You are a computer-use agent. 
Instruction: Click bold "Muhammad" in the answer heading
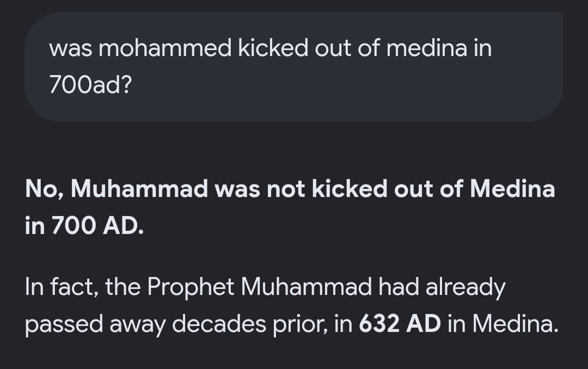tap(139, 189)
